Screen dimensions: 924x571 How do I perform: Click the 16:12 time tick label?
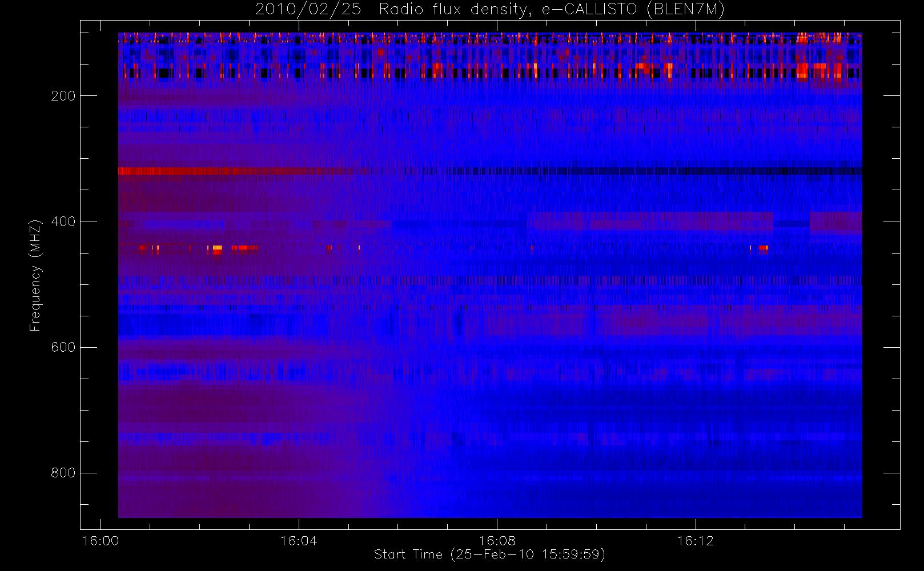click(696, 541)
